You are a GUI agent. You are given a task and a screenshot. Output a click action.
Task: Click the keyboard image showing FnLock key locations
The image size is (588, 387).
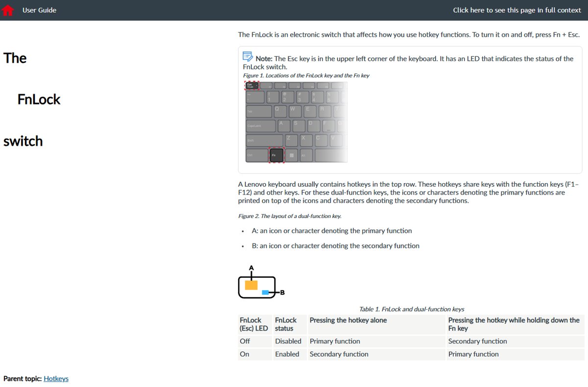click(x=296, y=122)
